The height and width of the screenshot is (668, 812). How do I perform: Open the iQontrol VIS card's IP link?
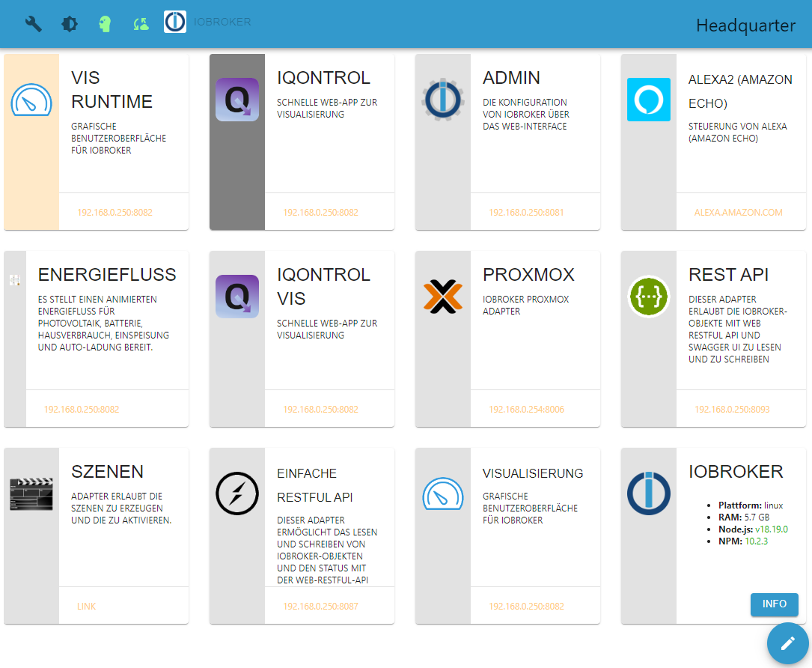coord(320,410)
